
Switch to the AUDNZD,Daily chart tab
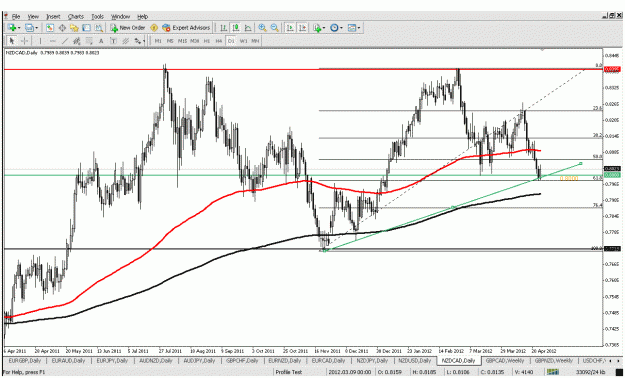(157, 360)
